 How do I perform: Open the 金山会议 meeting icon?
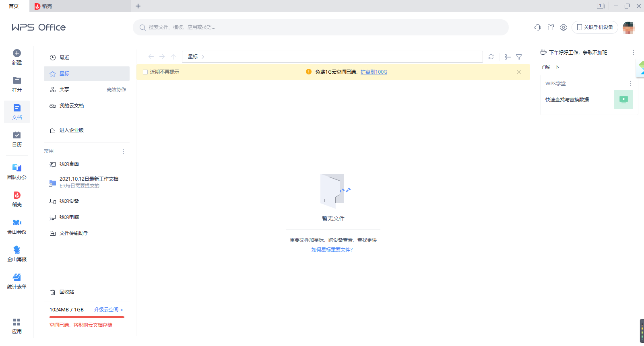click(x=17, y=223)
